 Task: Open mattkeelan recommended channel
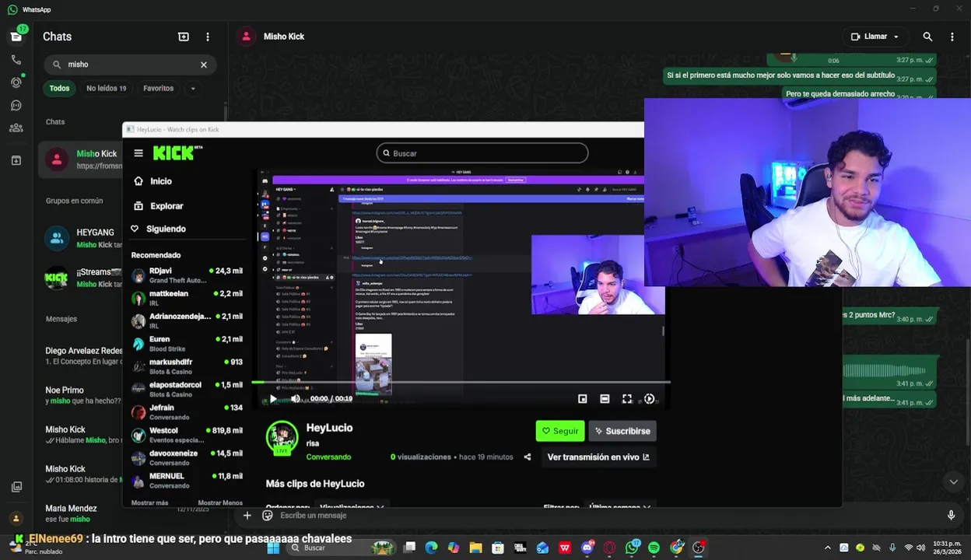pyautogui.click(x=187, y=298)
